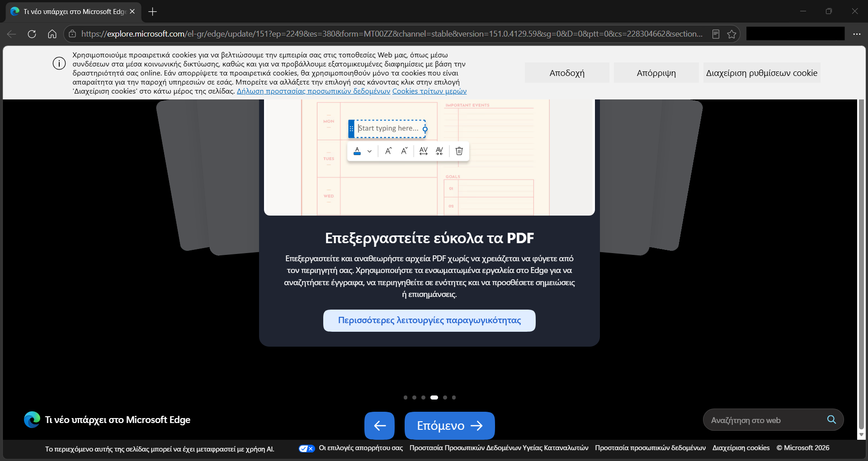The height and width of the screenshot is (461, 868).
Task: Click the browser back arrow
Action: pyautogui.click(x=12, y=34)
